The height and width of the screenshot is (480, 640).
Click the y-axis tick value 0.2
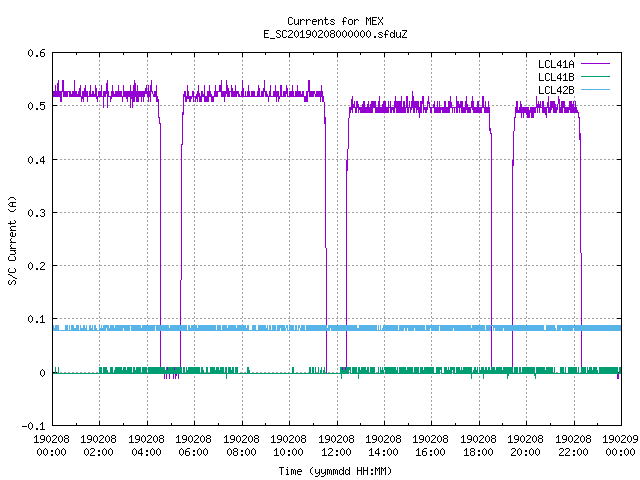[36, 266]
